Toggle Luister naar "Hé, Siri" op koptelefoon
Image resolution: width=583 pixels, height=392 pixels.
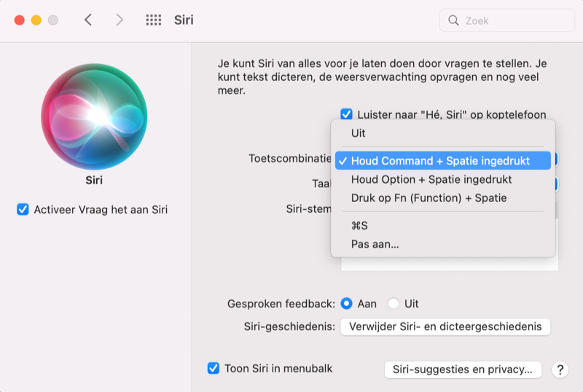[x=347, y=114]
